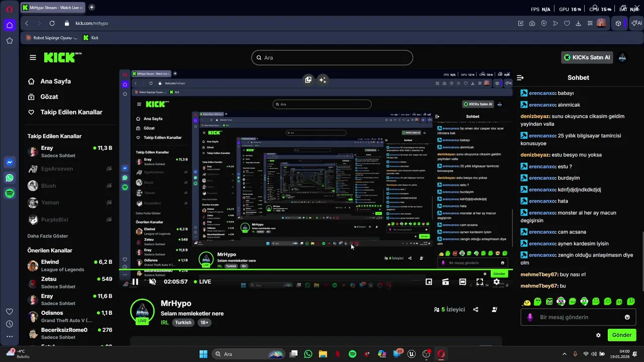The image size is (644, 362).
Task: Open Eray's Sadece Sohbet channel with 11,3 B viewers
Action: [70, 152]
